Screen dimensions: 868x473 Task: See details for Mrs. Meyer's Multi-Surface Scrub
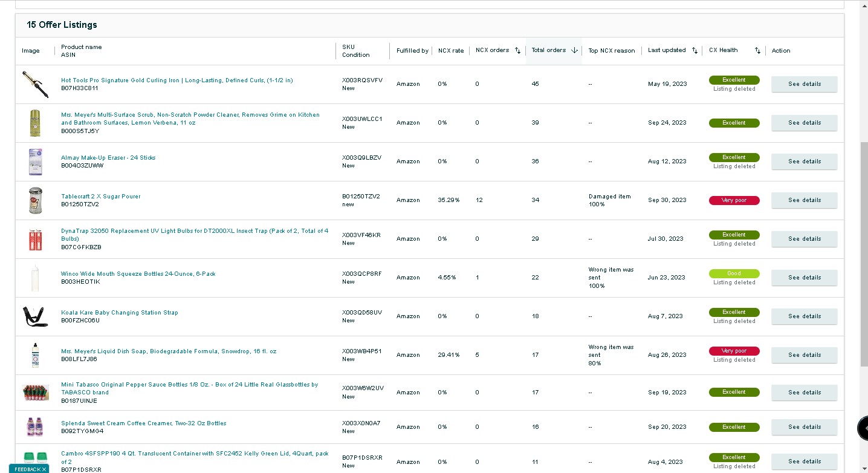tap(804, 123)
